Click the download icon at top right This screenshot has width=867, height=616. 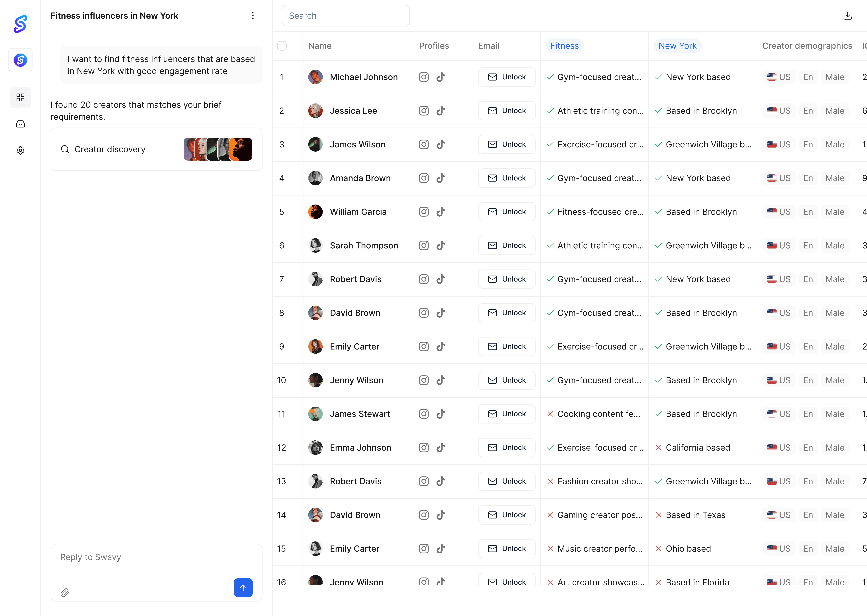click(847, 15)
